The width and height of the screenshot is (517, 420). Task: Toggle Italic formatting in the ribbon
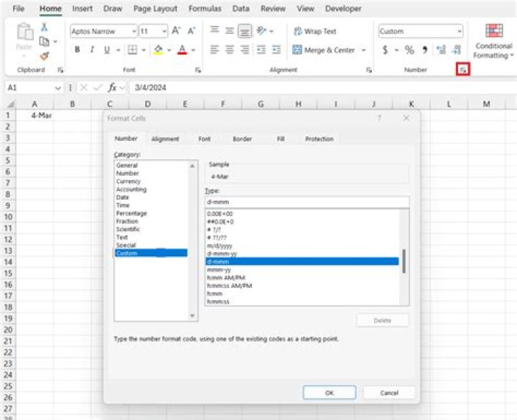pyautogui.click(x=92, y=50)
